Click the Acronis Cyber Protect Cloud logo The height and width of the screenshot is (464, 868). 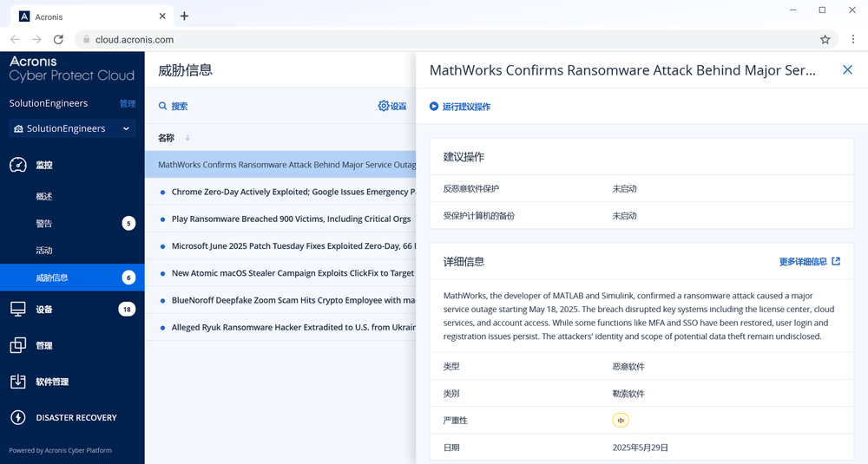[71, 69]
